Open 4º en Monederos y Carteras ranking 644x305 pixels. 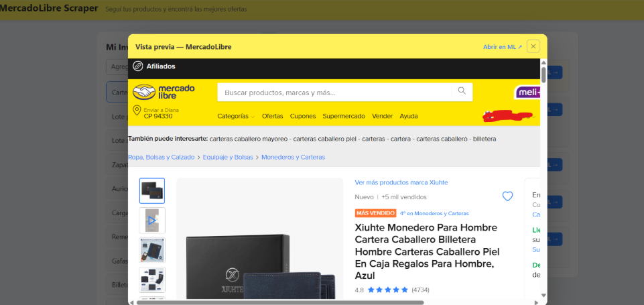434,213
